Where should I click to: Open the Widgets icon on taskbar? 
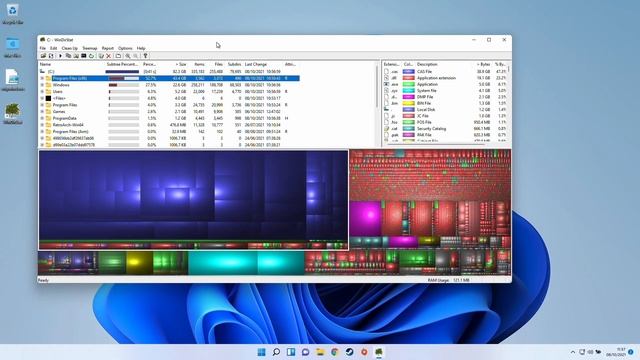(x=291, y=352)
